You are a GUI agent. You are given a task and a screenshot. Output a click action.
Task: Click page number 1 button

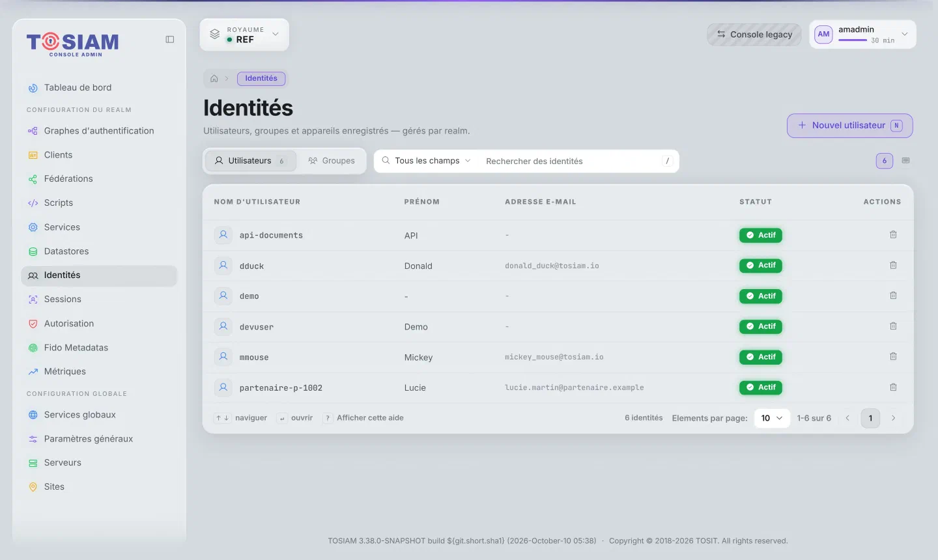tap(870, 418)
